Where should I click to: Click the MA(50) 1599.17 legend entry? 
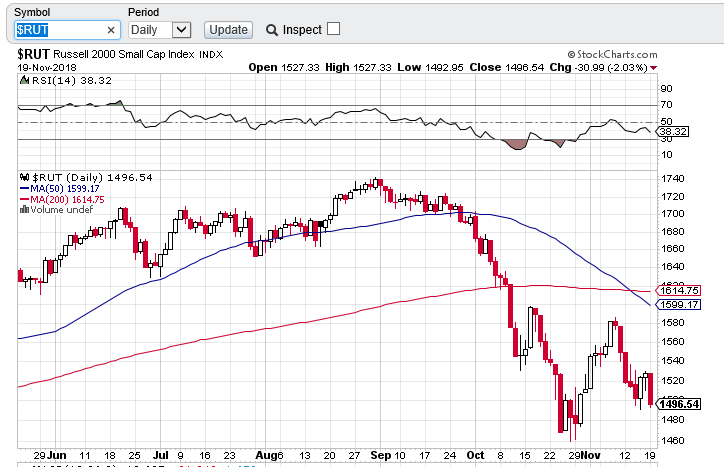click(60, 188)
